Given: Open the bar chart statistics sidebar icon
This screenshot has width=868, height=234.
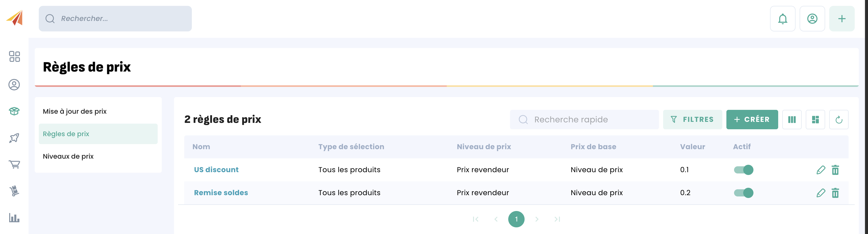Looking at the screenshot, I should [15, 218].
